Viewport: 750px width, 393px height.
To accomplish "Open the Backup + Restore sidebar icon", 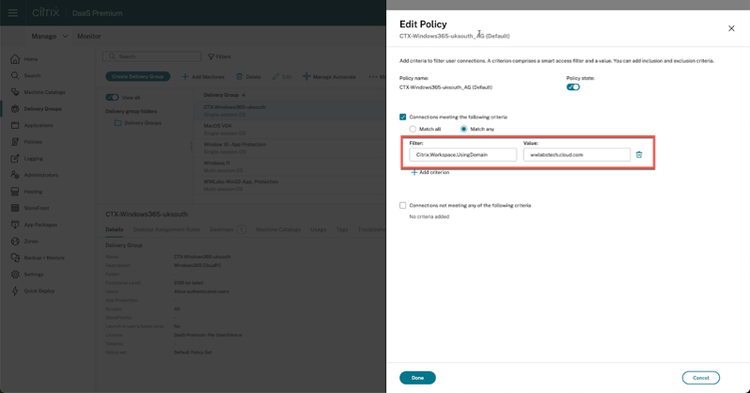I will coord(15,258).
